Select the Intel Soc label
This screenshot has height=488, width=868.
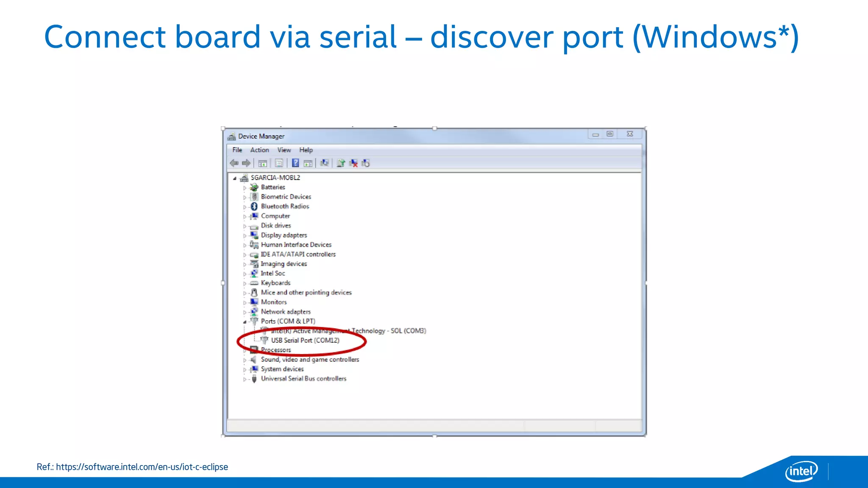click(273, 273)
